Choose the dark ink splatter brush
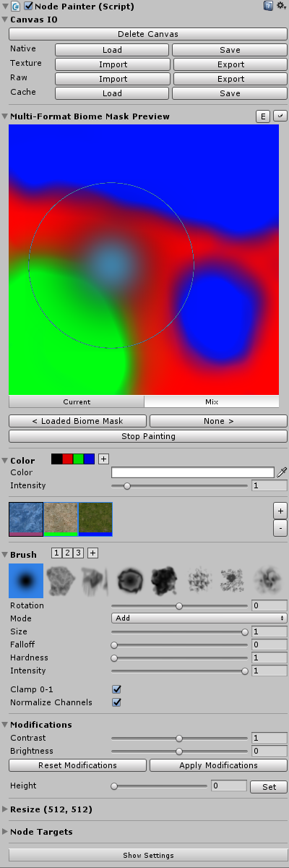Screen dimensions: 289x868 click(x=165, y=581)
